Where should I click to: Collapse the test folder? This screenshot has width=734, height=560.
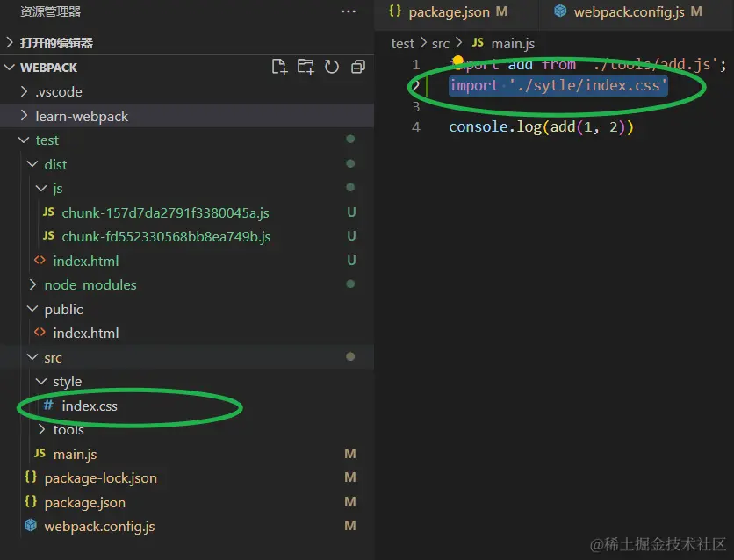24,140
